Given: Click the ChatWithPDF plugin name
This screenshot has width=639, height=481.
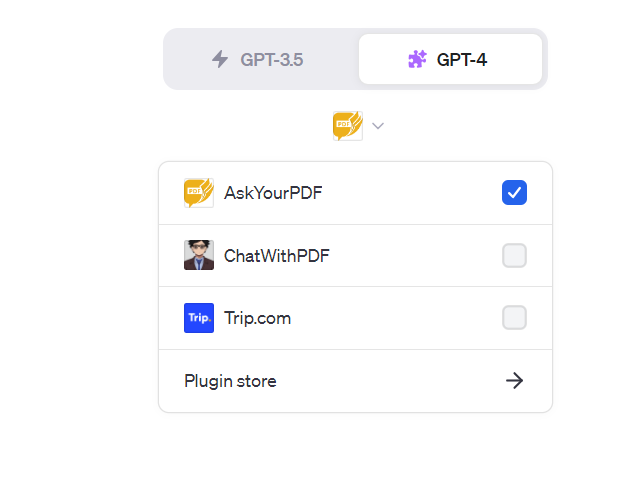Looking at the screenshot, I should [x=277, y=256].
